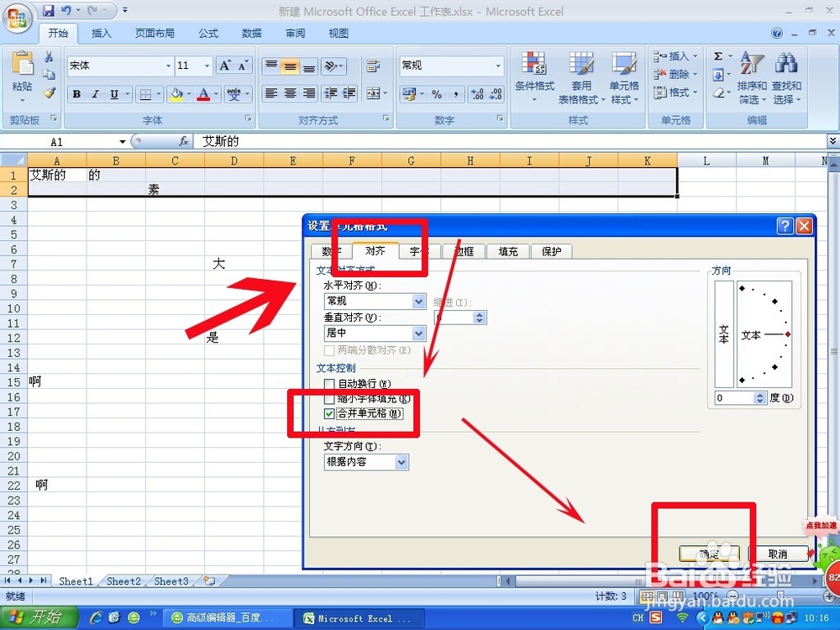The width and height of the screenshot is (840, 630).
Task: Click the 确定 button to confirm
Action: point(708,554)
